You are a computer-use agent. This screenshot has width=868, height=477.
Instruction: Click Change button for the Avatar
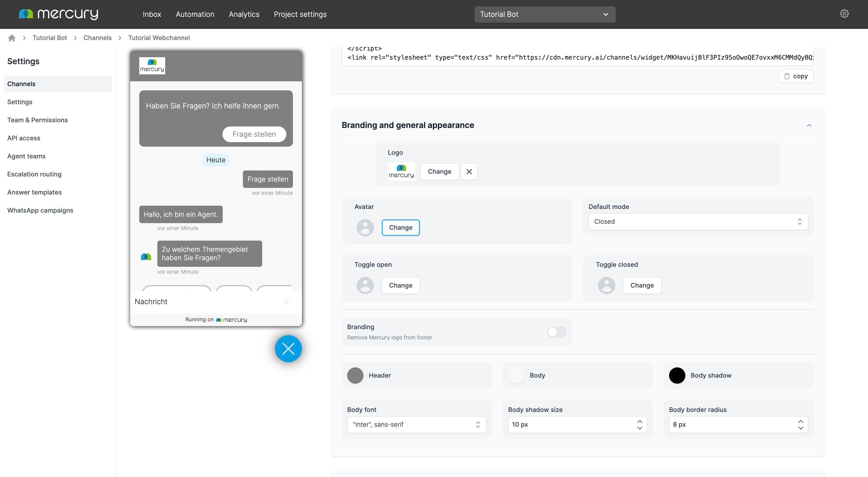pyautogui.click(x=400, y=228)
